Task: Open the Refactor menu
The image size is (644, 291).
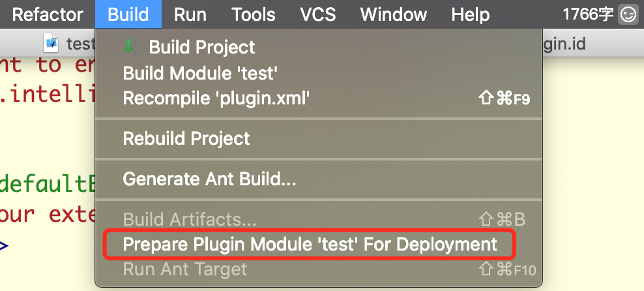Action: point(48,15)
